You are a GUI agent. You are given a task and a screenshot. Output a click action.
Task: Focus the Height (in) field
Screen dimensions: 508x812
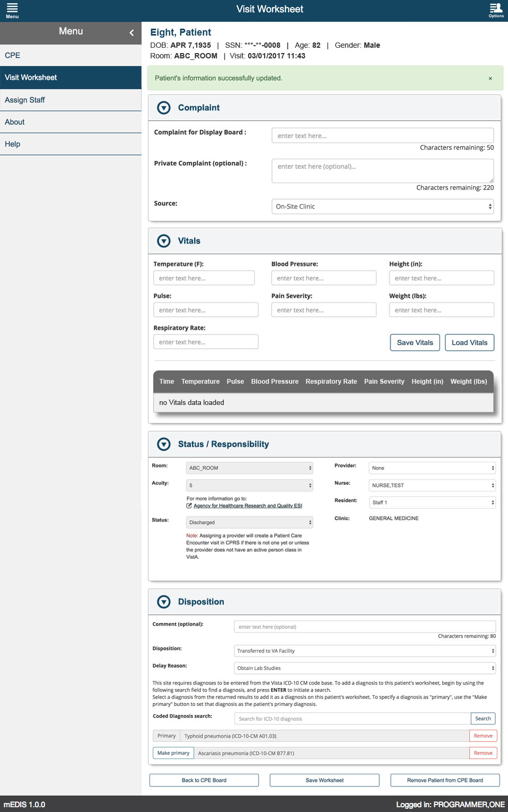(x=442, y=278)
